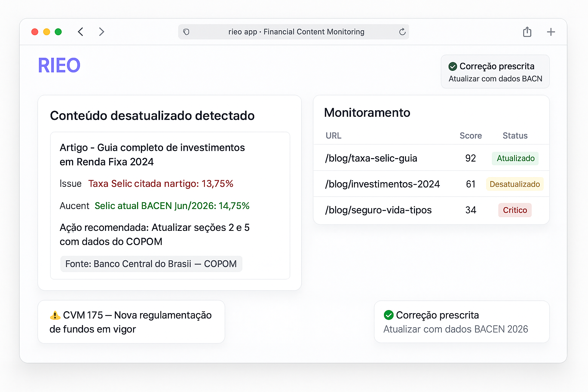
Task: Click the Conteúdo desatualizado detectado heading
Action: pos(152,116)
